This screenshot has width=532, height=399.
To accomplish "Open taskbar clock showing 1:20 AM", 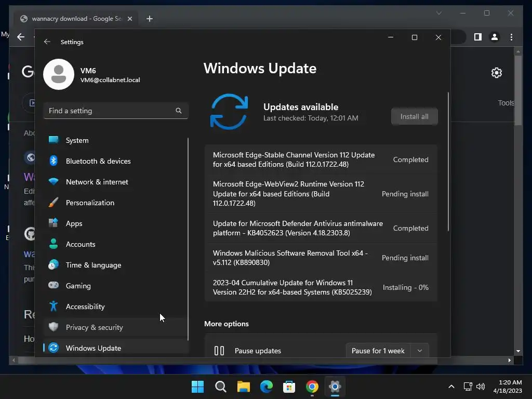I will coord(507,387).
